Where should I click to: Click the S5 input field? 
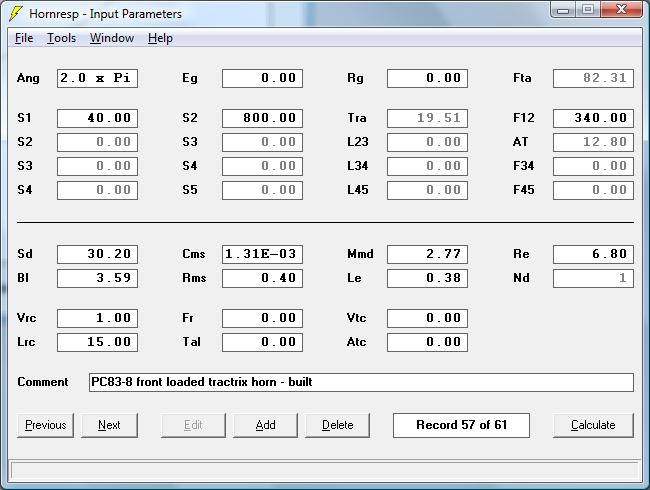[262, 190]
